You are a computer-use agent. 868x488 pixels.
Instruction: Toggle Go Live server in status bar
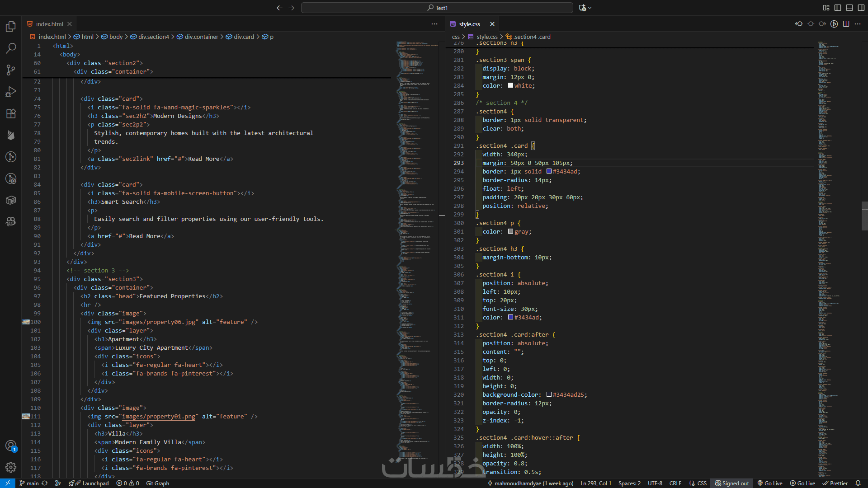coord(770,483)
